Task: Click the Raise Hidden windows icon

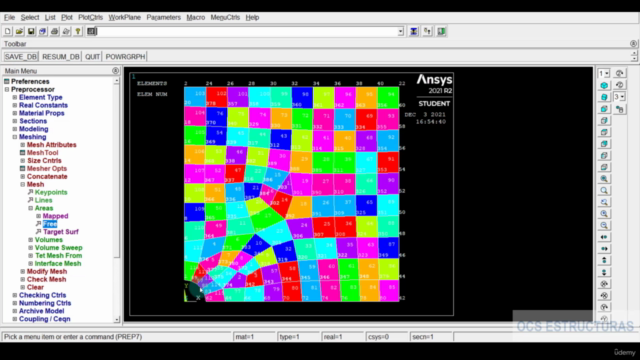Action: [x=414, y=31]
